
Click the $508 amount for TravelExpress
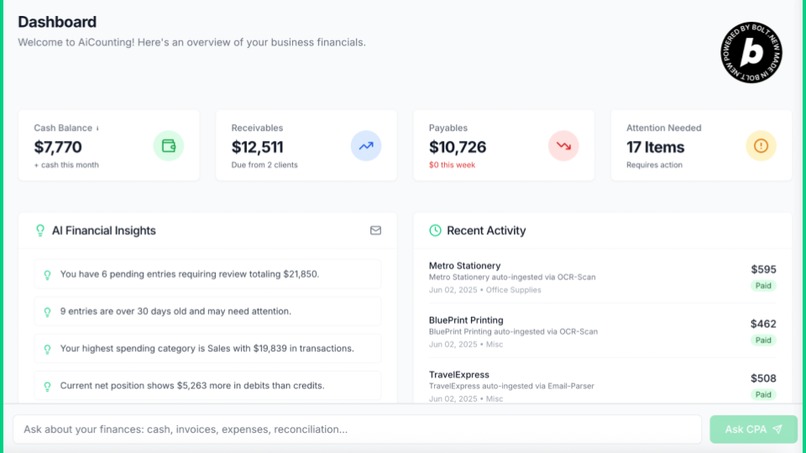coord(763,378)
